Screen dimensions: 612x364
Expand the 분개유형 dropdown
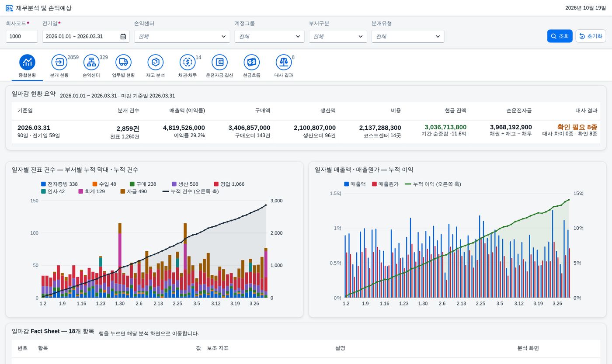pos(408,37)
